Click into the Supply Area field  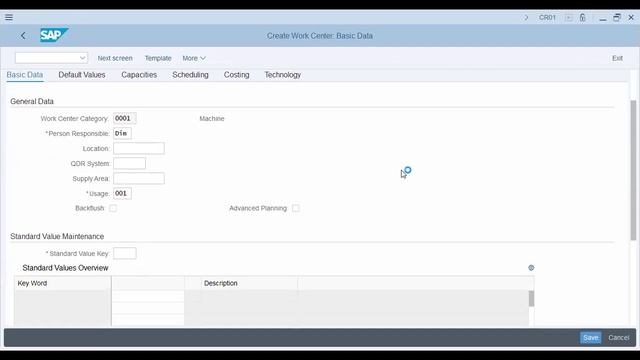pyautogui.click(x=139, y=178)
